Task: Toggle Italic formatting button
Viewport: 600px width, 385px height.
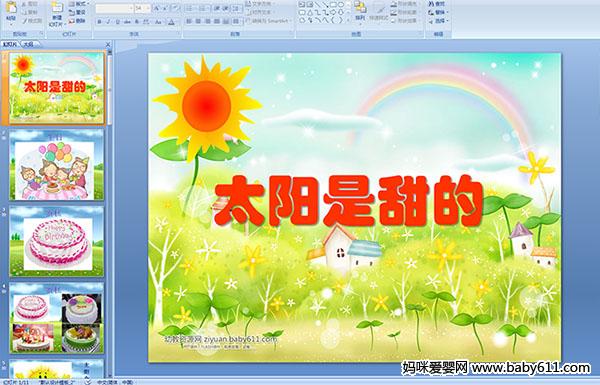Action: coord(108,22)
